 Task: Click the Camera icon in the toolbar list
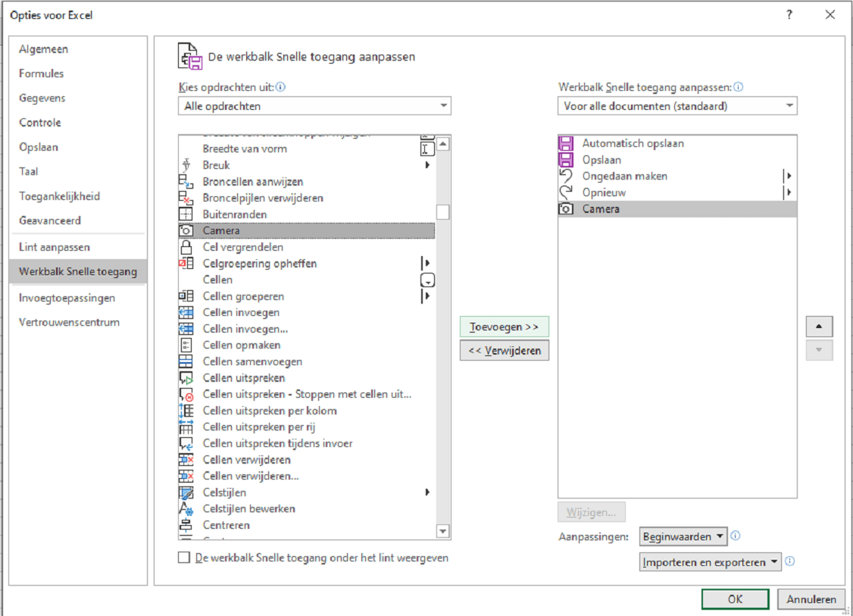[x=567, y=209]
